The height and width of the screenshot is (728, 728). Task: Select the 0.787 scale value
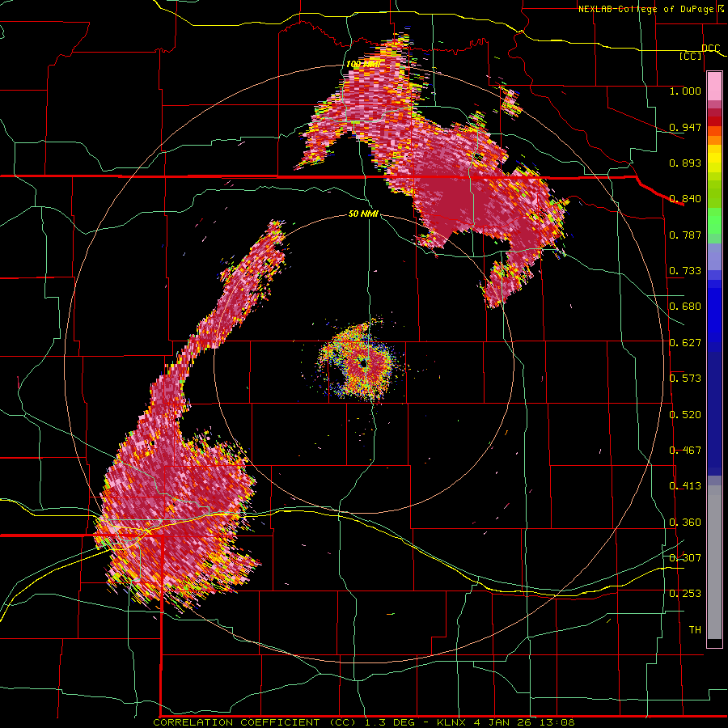pos(685,235)
